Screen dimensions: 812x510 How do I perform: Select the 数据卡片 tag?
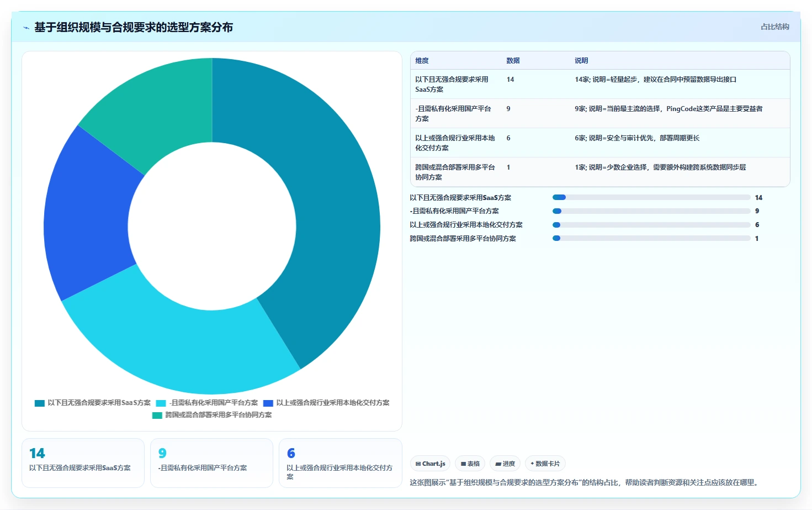(545, 464)
